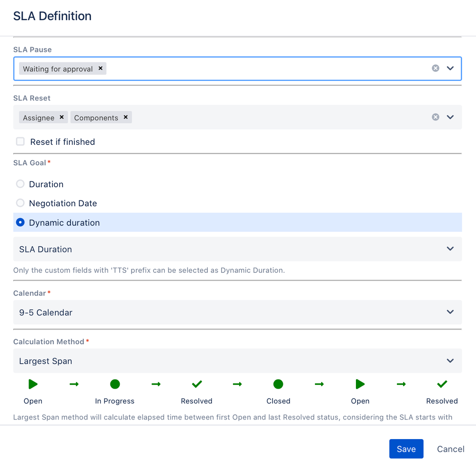Screen dimensions: 476x470
Task: Clear all SLA Pause selections
Action: [x=435, y=68]
